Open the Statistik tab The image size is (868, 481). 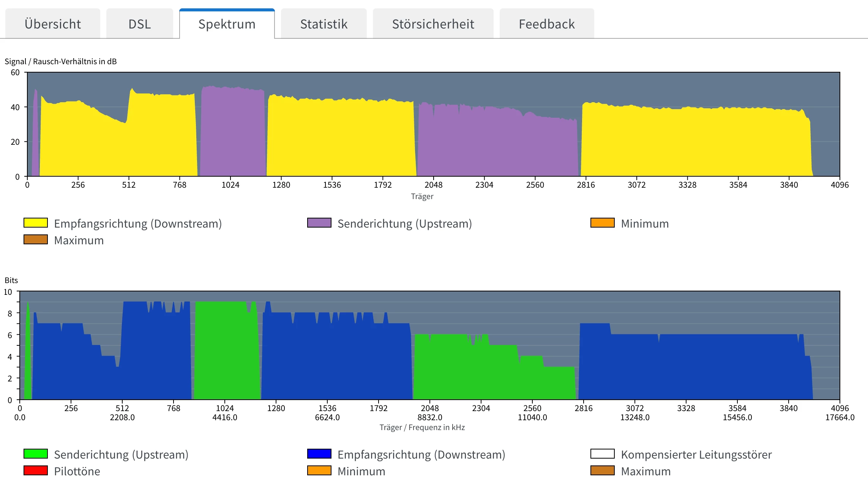pyautogui.click(x=324, y=24)
